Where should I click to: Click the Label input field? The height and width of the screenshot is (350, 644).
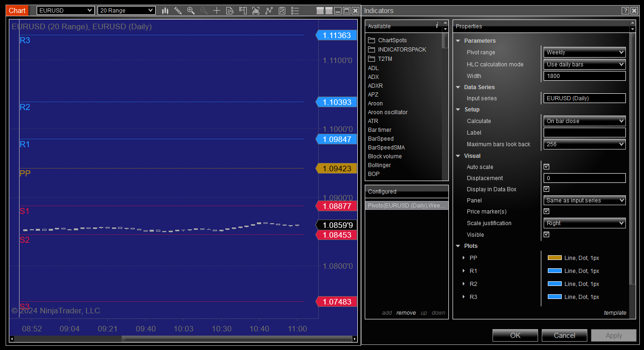[x=585, y=133]
